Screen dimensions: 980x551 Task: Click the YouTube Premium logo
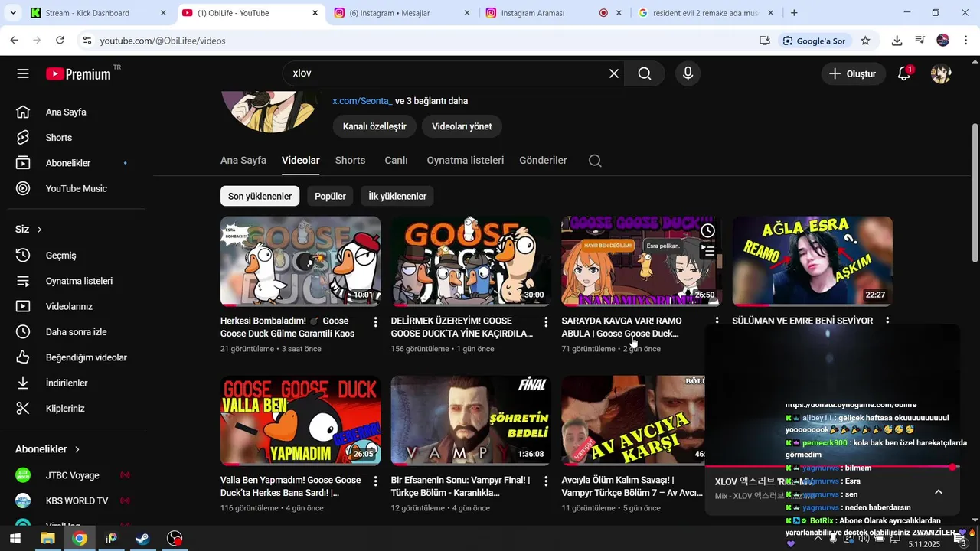pyautogui.click(x=79, y=73)
